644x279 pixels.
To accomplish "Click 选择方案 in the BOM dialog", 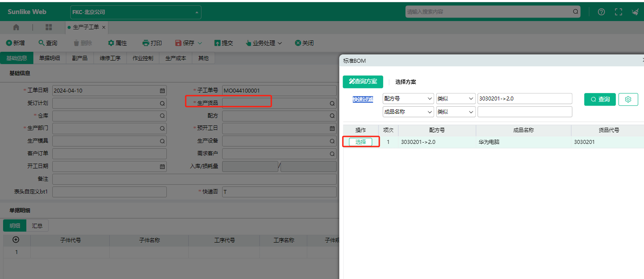I will [406, 82].
